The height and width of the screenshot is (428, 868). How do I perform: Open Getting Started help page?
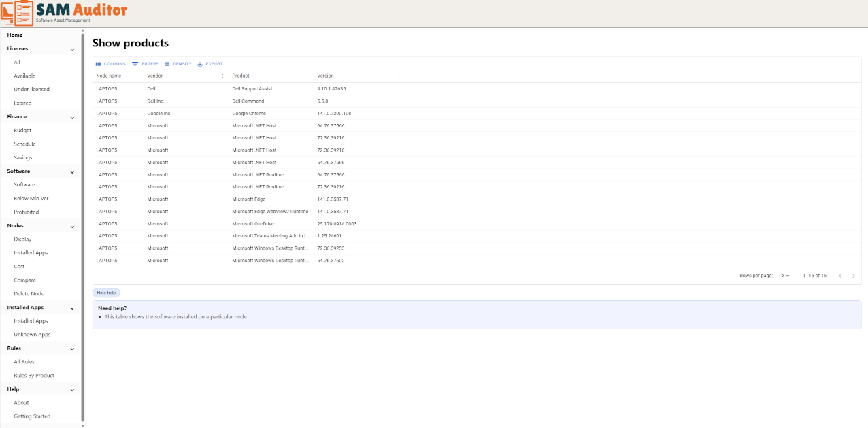[x=32, y=416]
